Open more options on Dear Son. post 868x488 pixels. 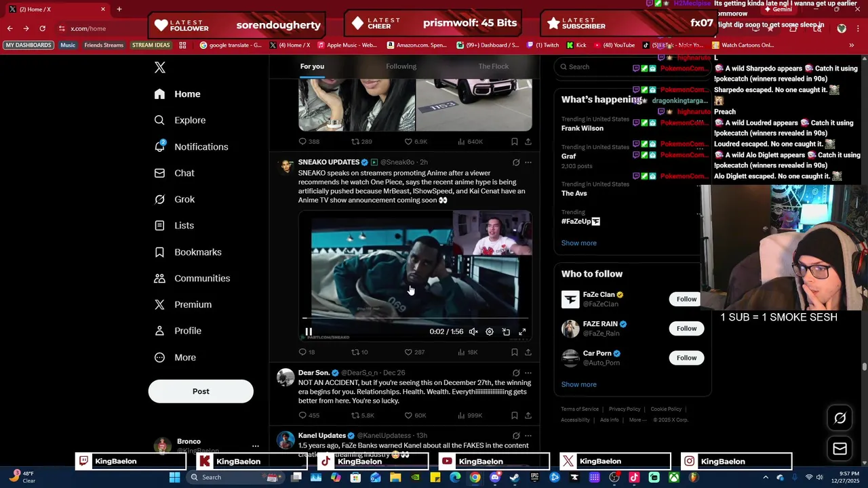(x=528, y=373)
